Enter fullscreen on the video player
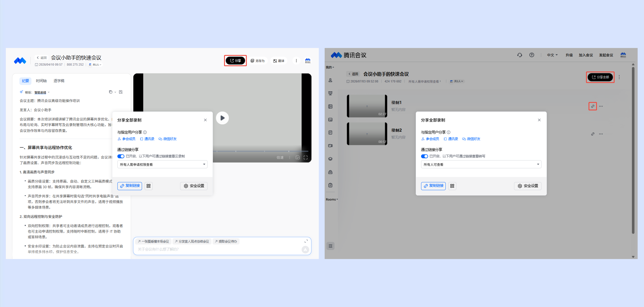 (x=306, y=158)
